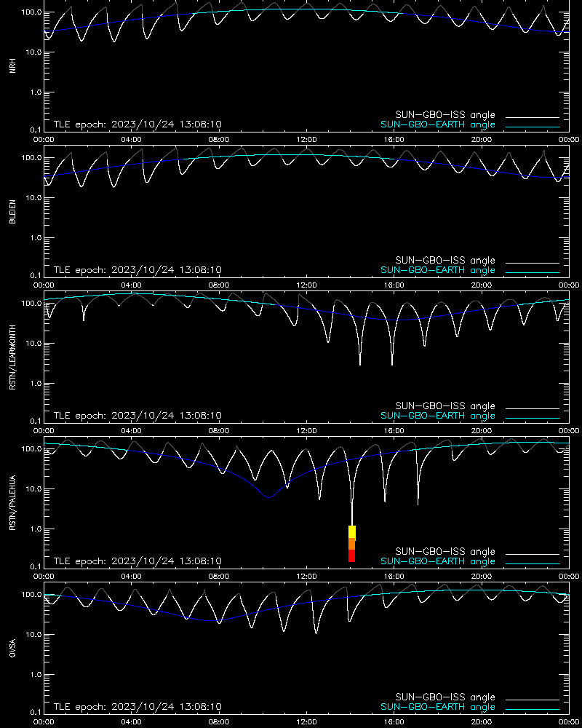The height and width of the screenshot is (728, 582).
Task: Click the TLE epoch text in the OVSA panel
Action: (137, 707)
